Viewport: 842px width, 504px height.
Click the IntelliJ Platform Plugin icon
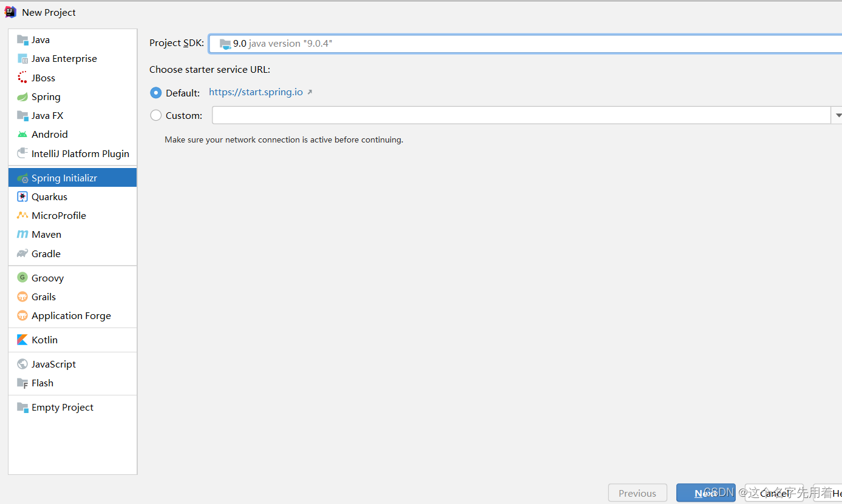pyautogui.click(x=22, y=153)
